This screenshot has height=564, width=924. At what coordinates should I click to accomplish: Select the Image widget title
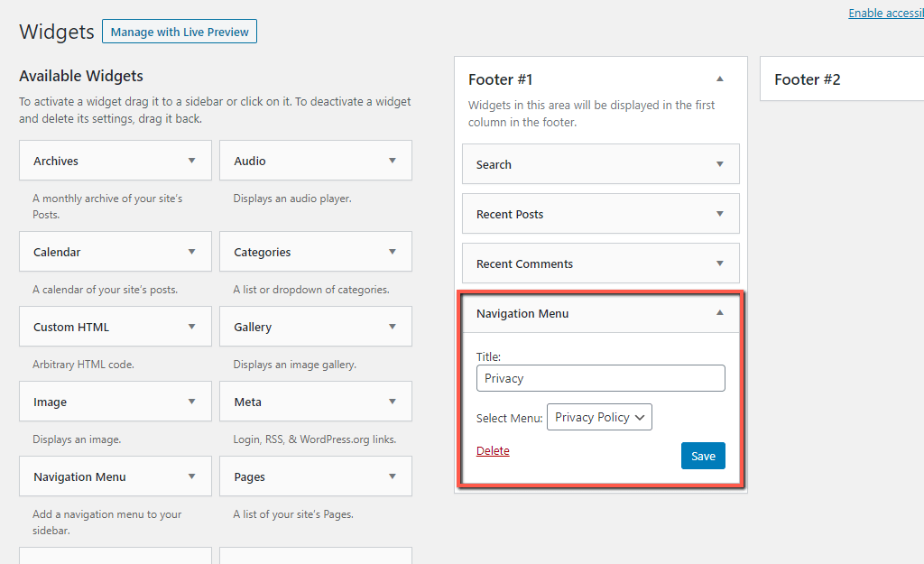click(x=51, y=402)
